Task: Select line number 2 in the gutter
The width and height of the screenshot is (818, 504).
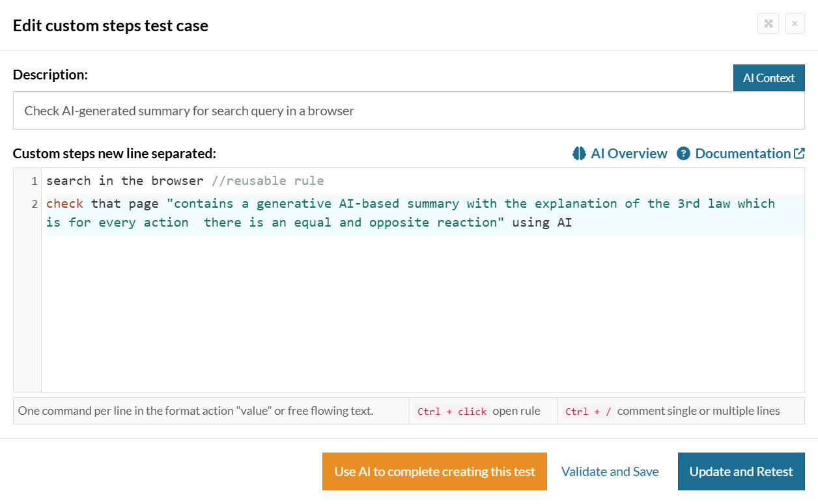Action: tap(34, 204)
